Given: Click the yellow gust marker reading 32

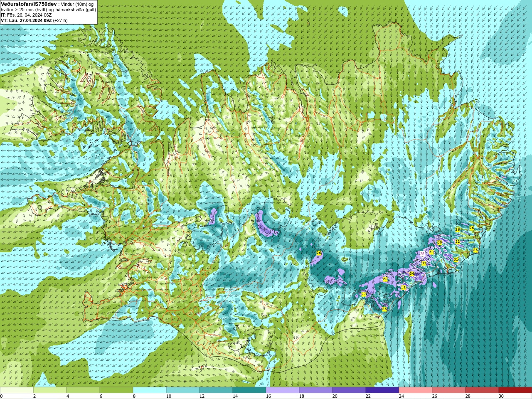Looking at the screenshot, I should [457, 241].
